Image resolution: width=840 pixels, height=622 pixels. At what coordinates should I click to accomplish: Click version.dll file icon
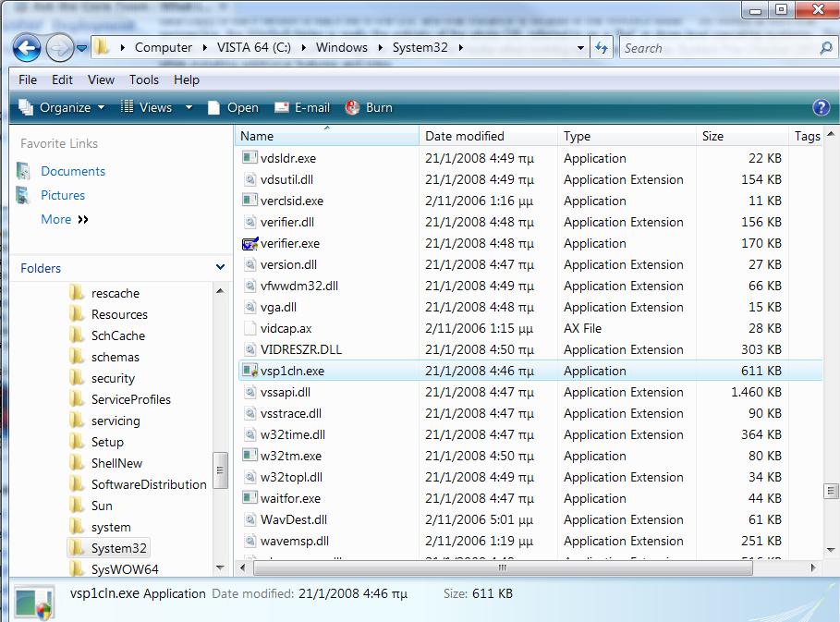coord(250,264)
